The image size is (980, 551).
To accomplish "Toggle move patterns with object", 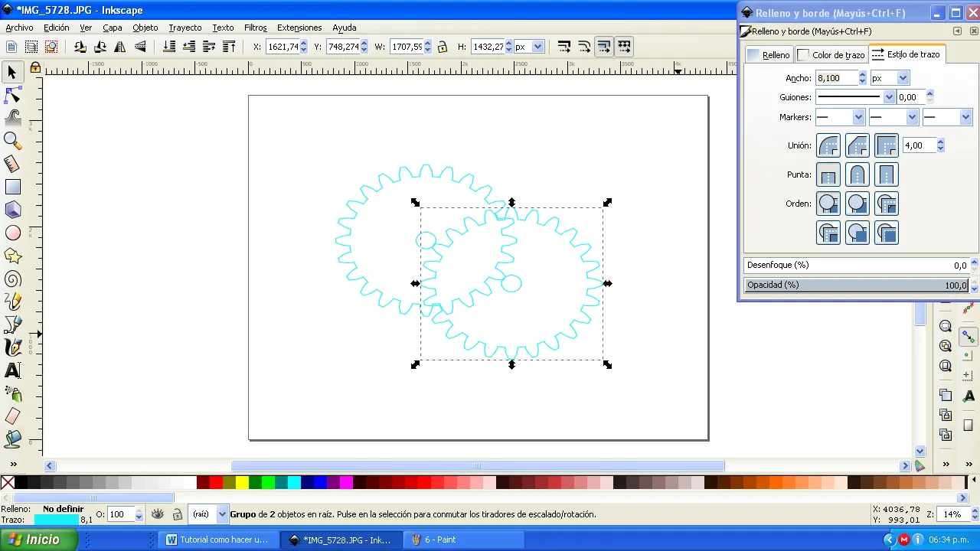I will (x=624, y=47).
